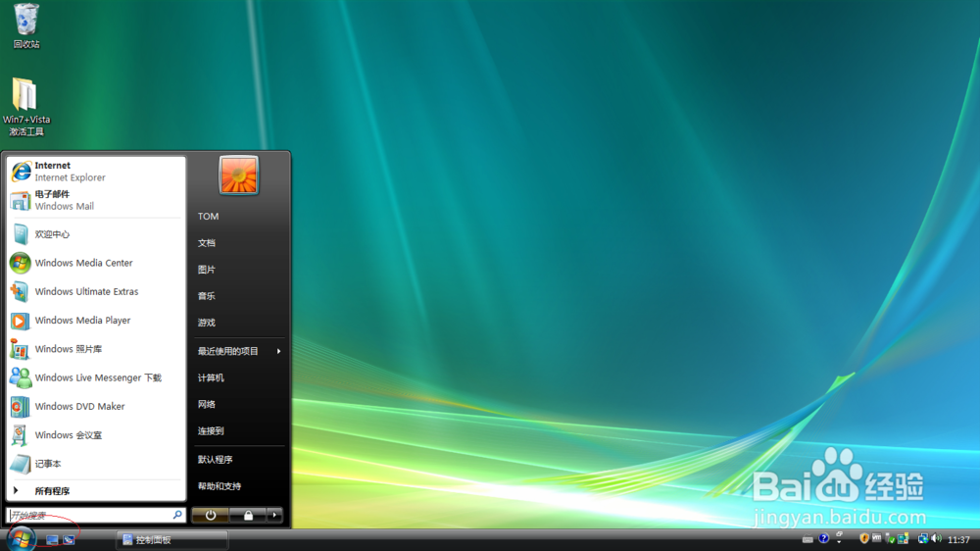Open 帮助和支持 Help and Support
The width and height of the screenshot is (980, 551).
(x=239, y=486)
